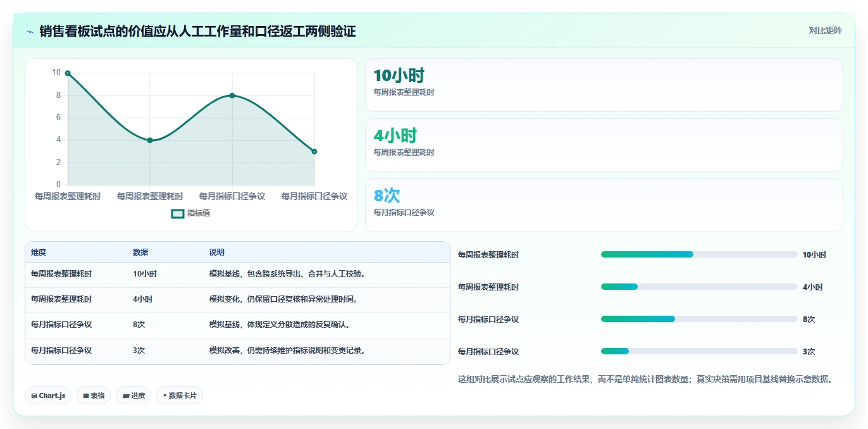Screen dimensions: 868x429
Task: Click the 每周报表整理耗时 dimension cell in the 10小时 row
Action: (x=61, y=274)
